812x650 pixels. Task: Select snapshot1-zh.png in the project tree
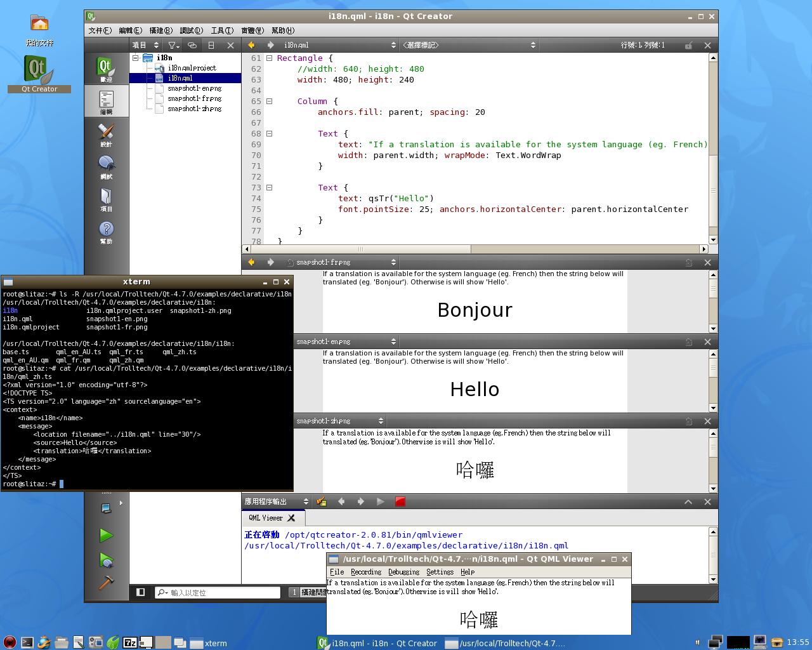pos(194,109)
